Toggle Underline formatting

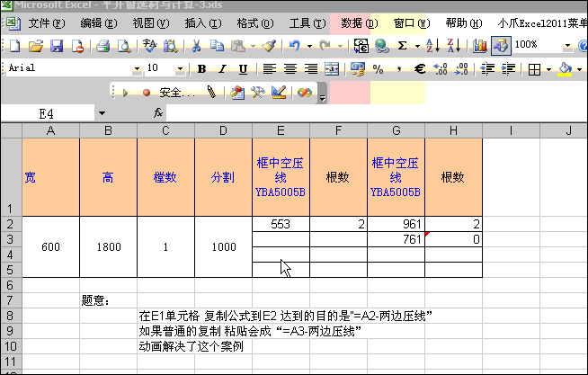(x=243, y=68)
